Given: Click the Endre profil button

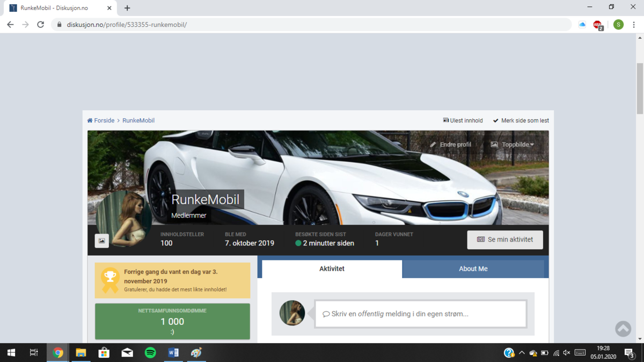Looking at the screenshot, I should (451, 144).
